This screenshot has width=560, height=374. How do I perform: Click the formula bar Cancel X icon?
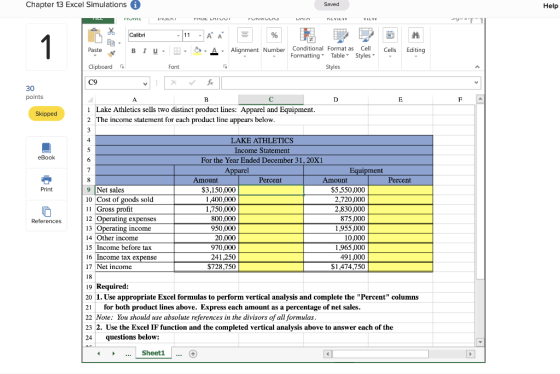click(x=174, y=83)
